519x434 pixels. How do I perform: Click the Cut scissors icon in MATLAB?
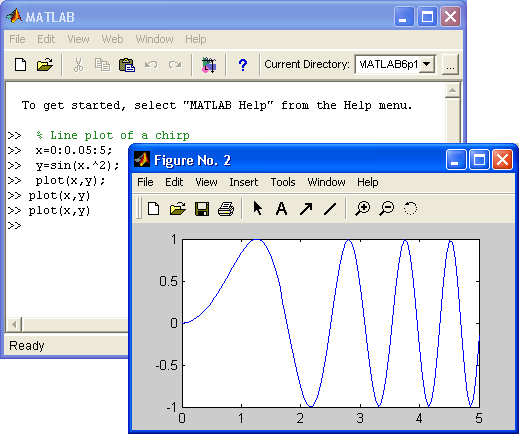click(x=78, y=65)
